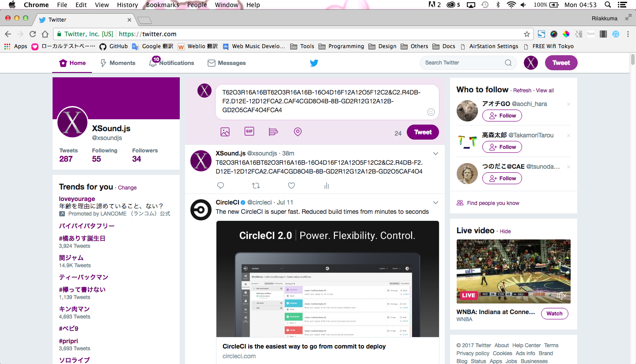Expand options chevron on XSound.js tweet
636x364 pixels.
point(435,154)
